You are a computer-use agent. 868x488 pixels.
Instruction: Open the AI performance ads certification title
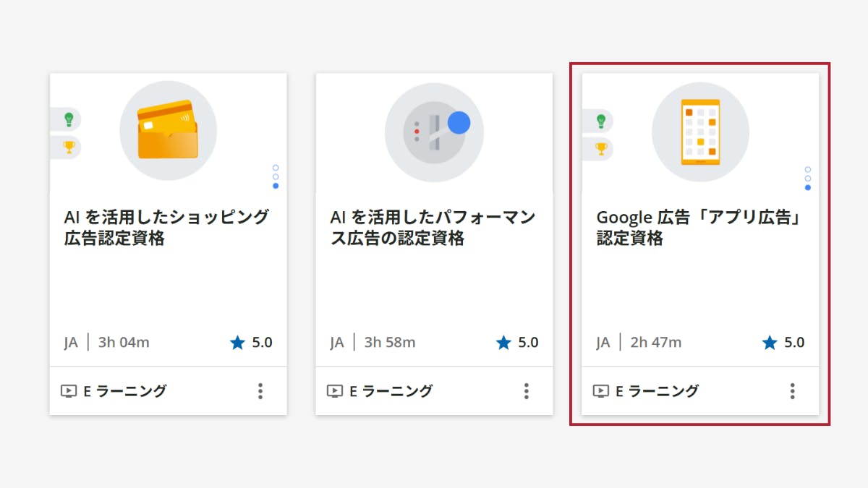click(433, 227)
